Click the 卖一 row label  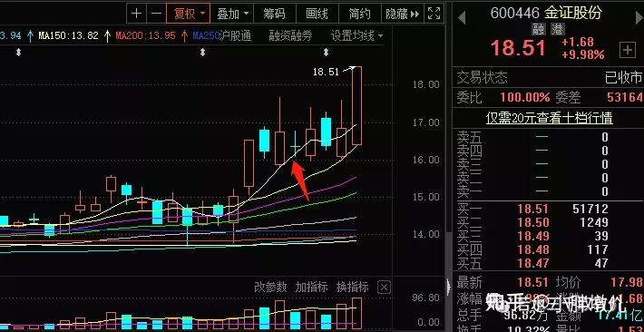[470, 191]
